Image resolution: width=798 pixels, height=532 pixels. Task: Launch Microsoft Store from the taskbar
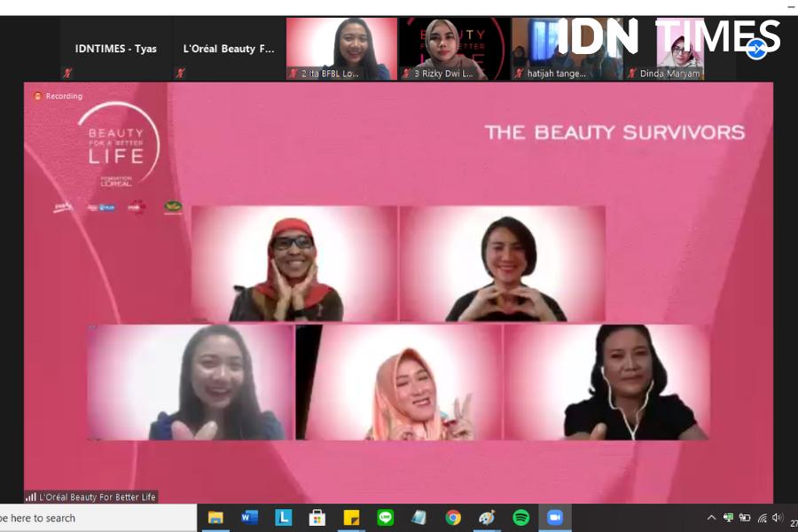coord(317,518)
